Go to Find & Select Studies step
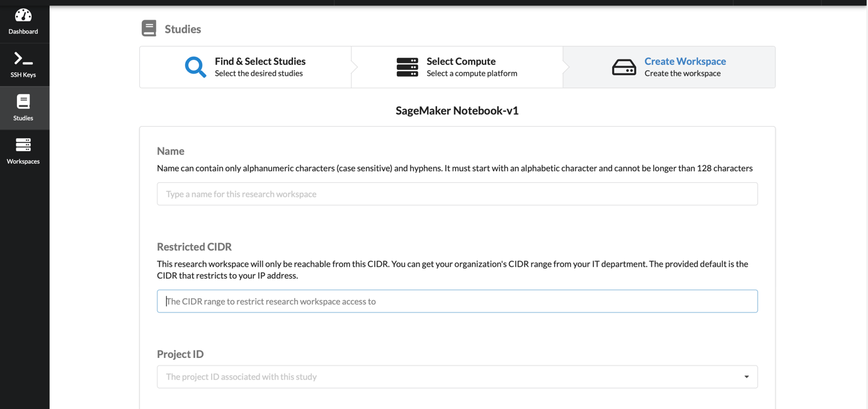This screenshot has height=409, width=868. tap(246, 67)
